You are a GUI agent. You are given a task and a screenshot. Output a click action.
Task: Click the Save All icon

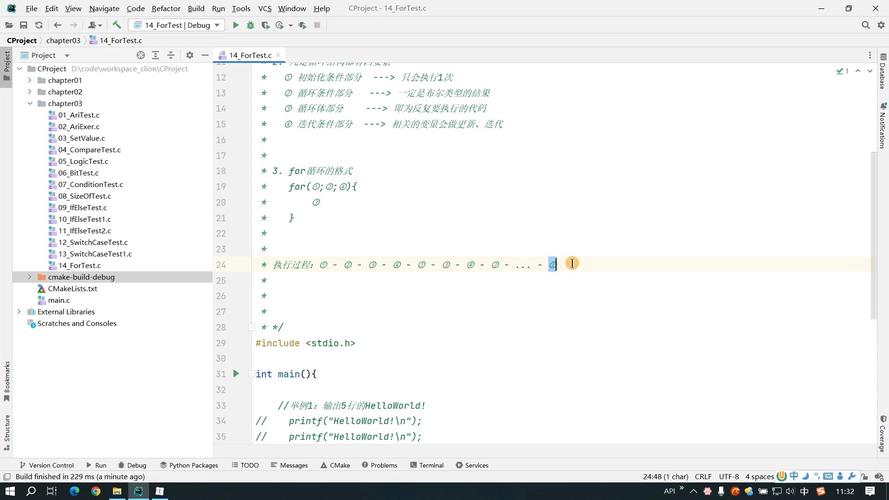click(x=22, y=25)
